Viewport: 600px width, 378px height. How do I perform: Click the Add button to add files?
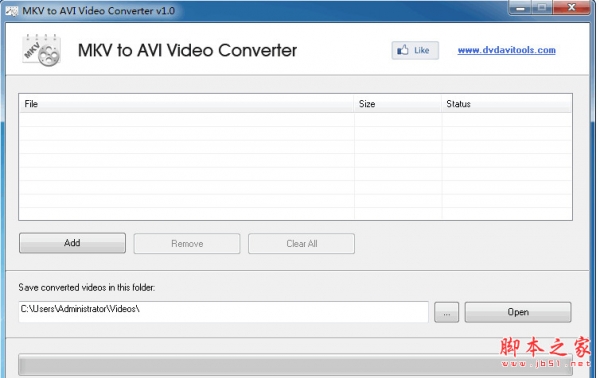tap(72, 243)
